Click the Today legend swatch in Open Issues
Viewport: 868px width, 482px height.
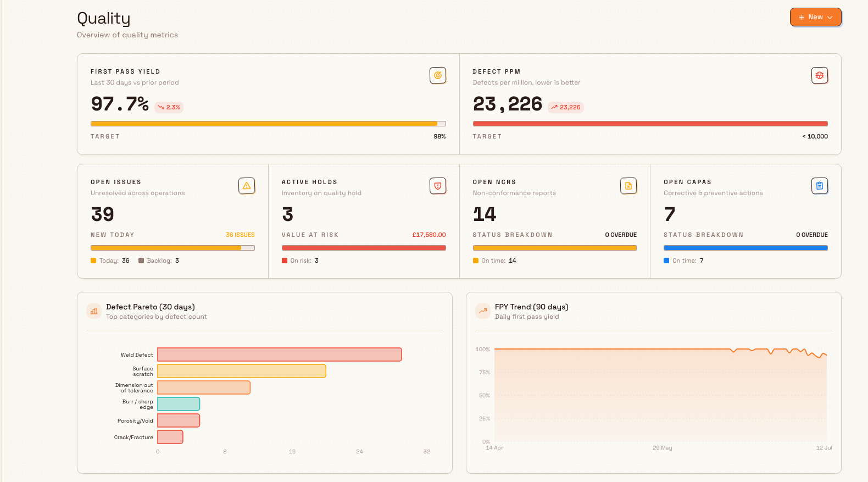(93, 261)
